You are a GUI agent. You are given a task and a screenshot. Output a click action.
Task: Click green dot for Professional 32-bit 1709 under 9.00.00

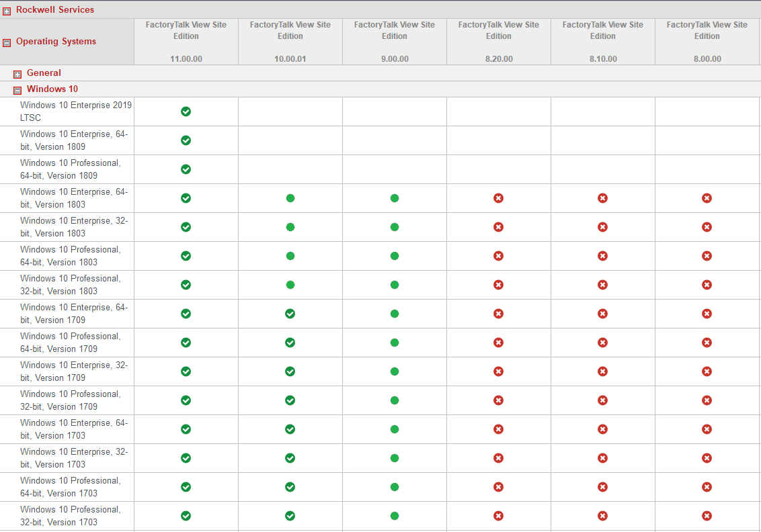[395, 400]
